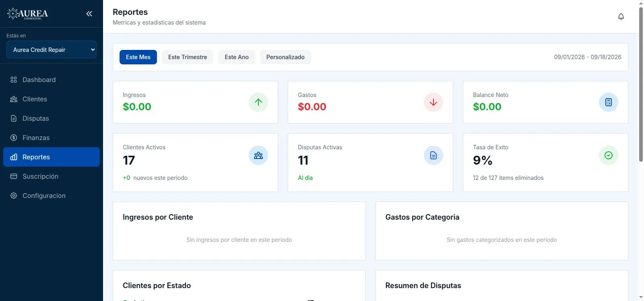Image resolution: width=644 pixels, height=301 pixels.
Task: Click the 'Al dia' status text
Action: (305, 178)
